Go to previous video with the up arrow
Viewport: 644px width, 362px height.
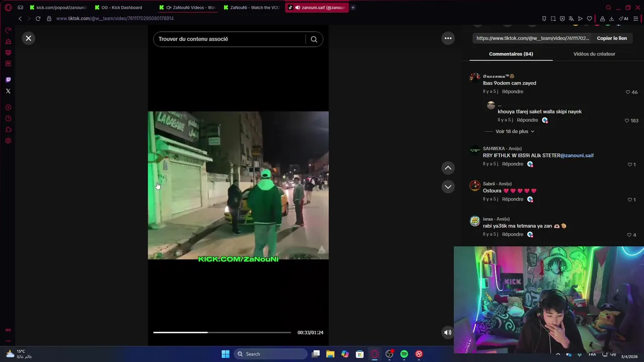coord(448,168)
